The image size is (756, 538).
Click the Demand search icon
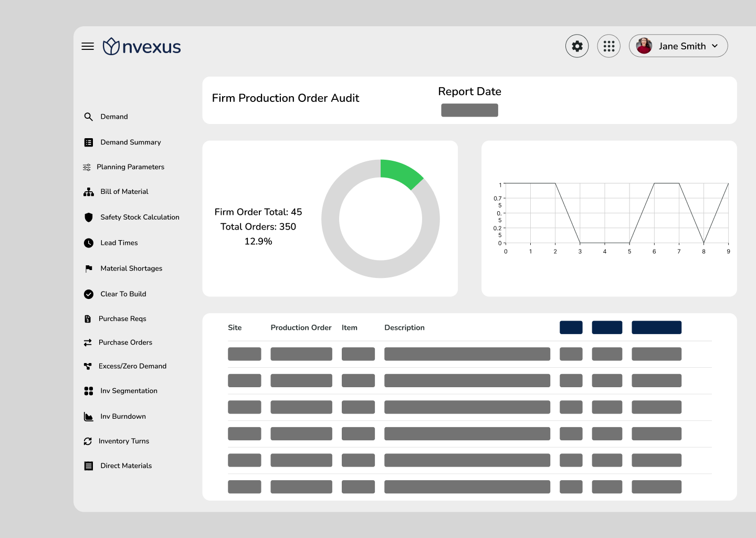click(x=89, y=117)
